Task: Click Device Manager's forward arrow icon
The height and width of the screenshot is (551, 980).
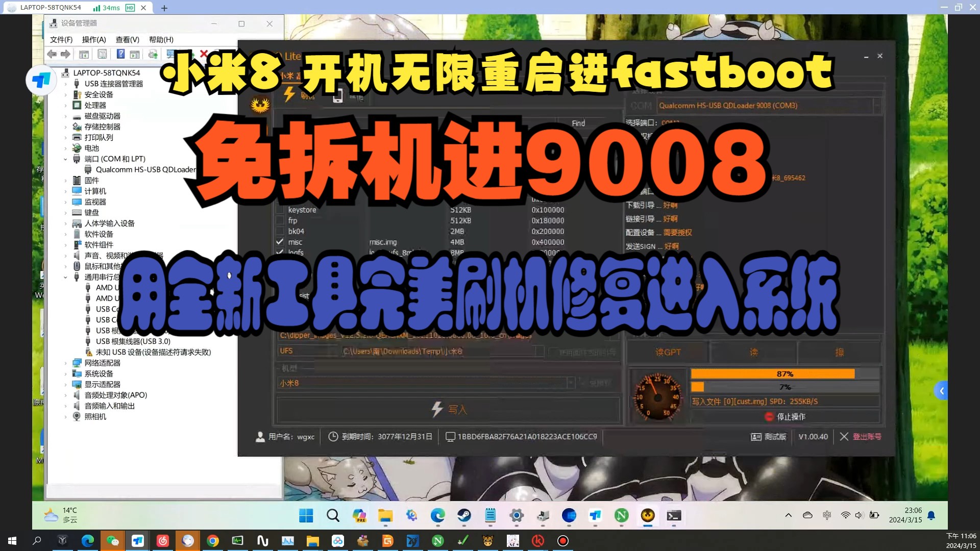Action: pyautogui.click(x=65, y=54)
